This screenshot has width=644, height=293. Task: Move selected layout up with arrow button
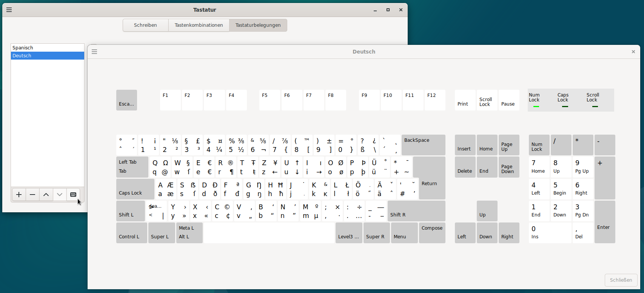click(46, 195)
